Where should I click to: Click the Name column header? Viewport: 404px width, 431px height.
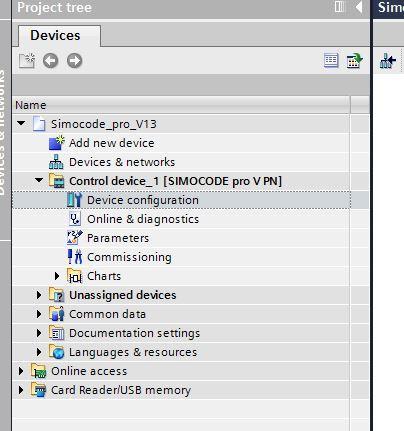click(x=181, y=105)
